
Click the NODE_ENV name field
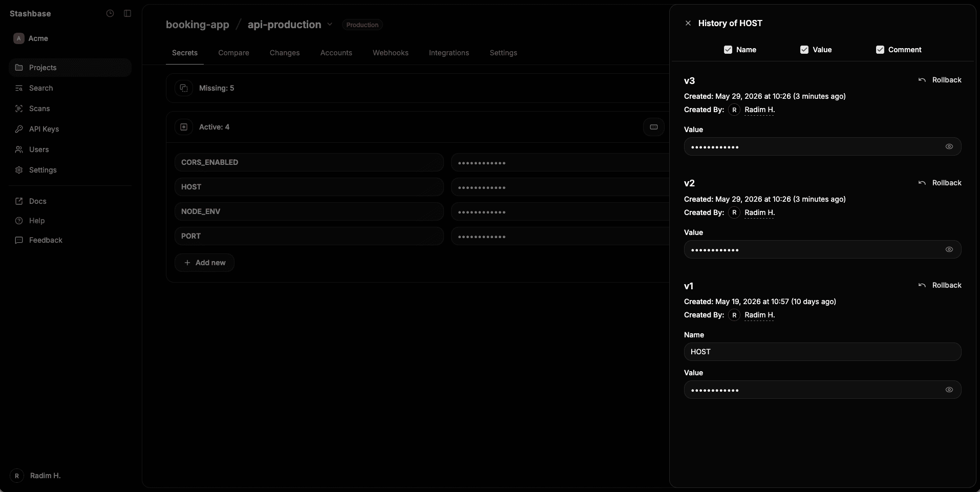[309, 211]
